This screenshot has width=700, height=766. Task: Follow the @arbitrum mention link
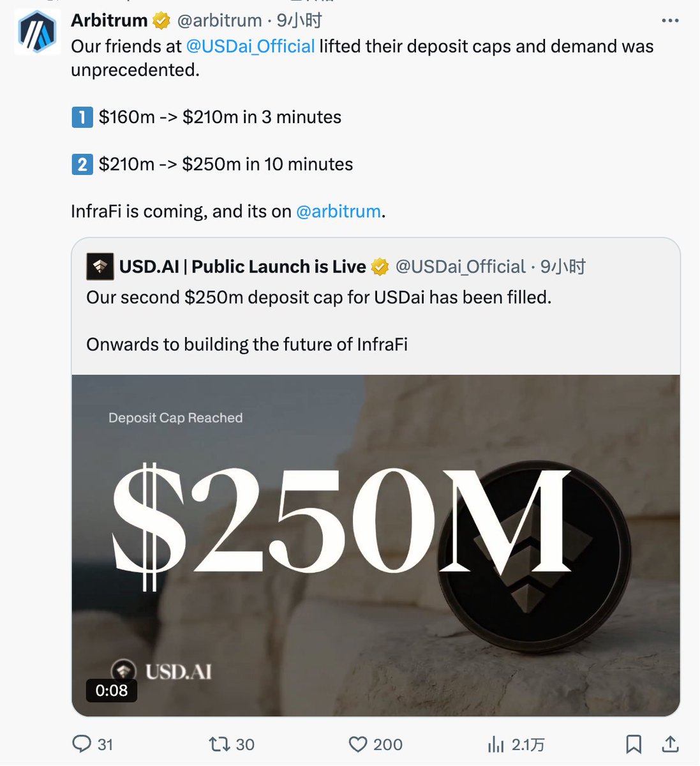click(338, 211)
